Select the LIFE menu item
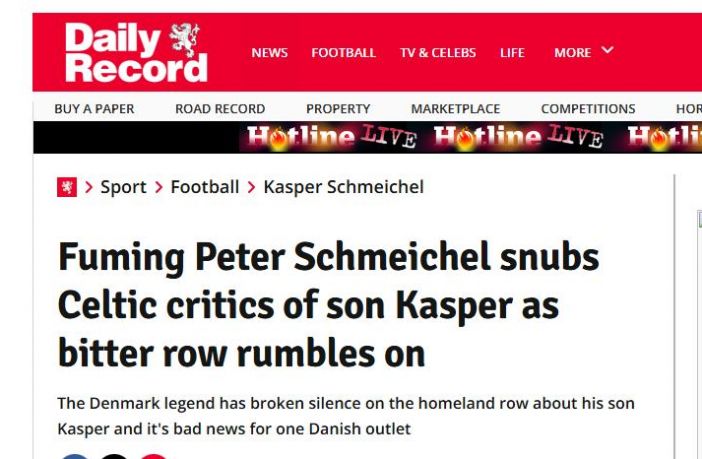This screenshot has height=459, width=702. 512,53
